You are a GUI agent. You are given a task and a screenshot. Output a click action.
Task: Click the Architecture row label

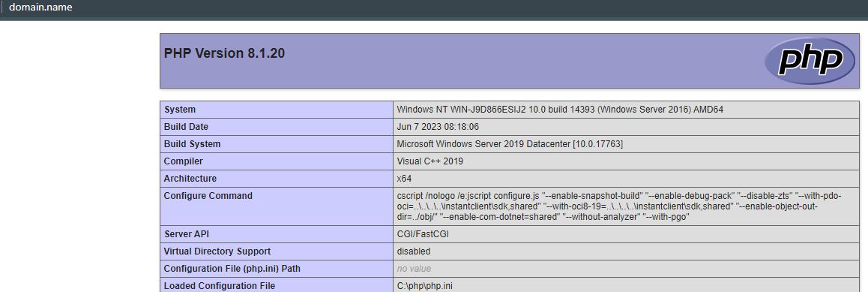(190, 179)
